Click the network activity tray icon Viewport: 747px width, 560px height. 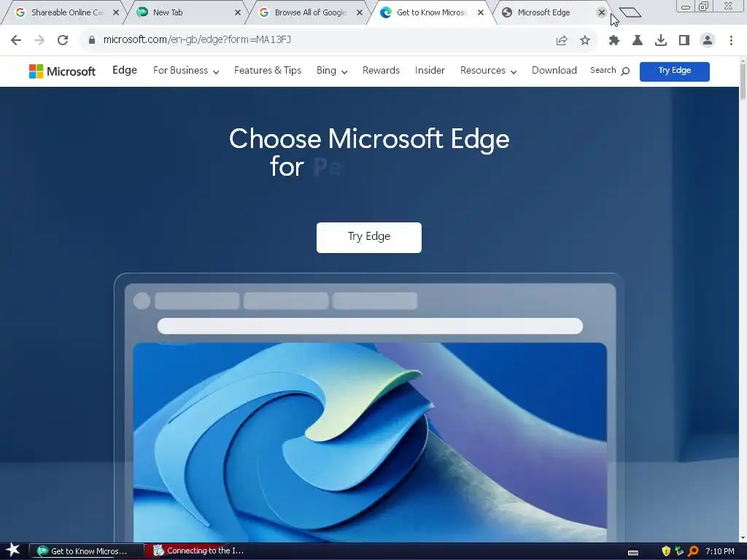coord(679,551)
